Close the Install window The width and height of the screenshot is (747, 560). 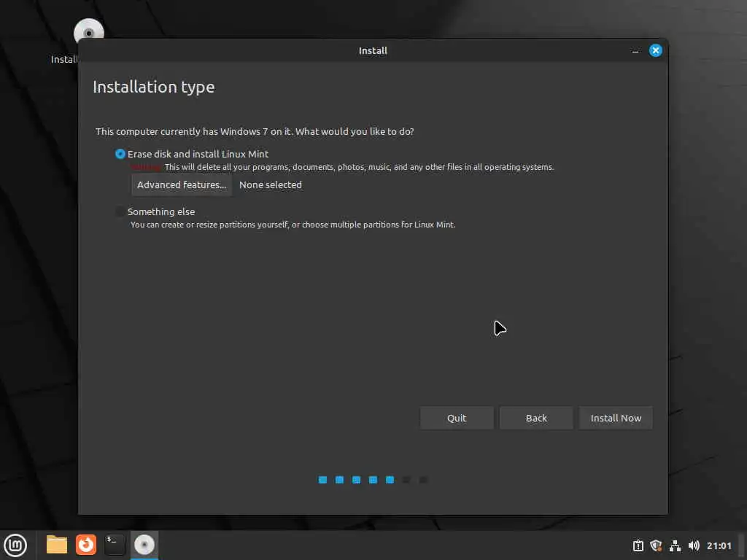(656, 50)
